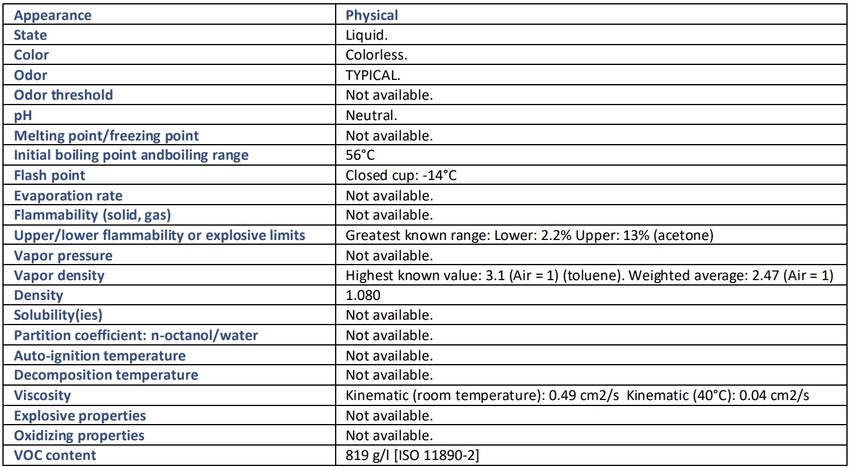Select the "Physical" header cell
850x468 pixels.
(x=371, y=15)
